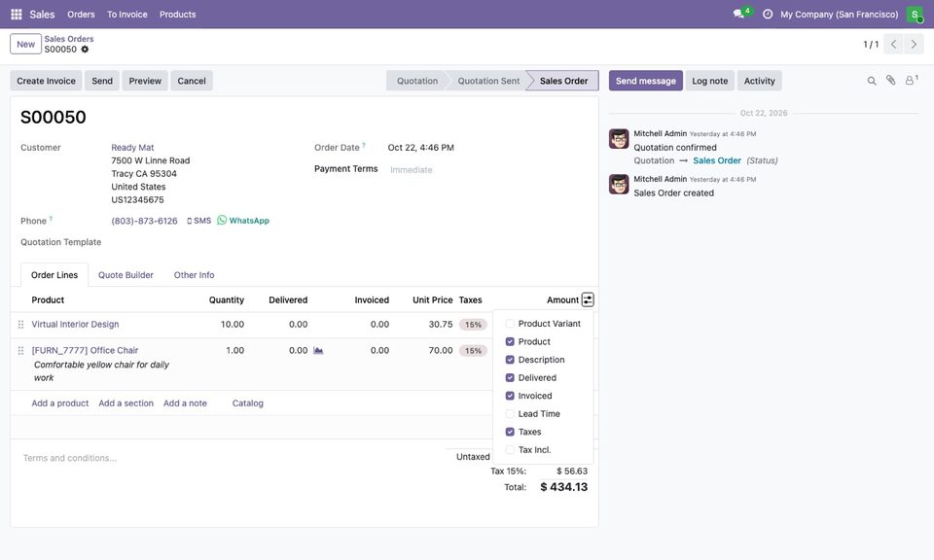Uncheck the Taxes column checkbox
934x560 pixels.
coord(510,432)
